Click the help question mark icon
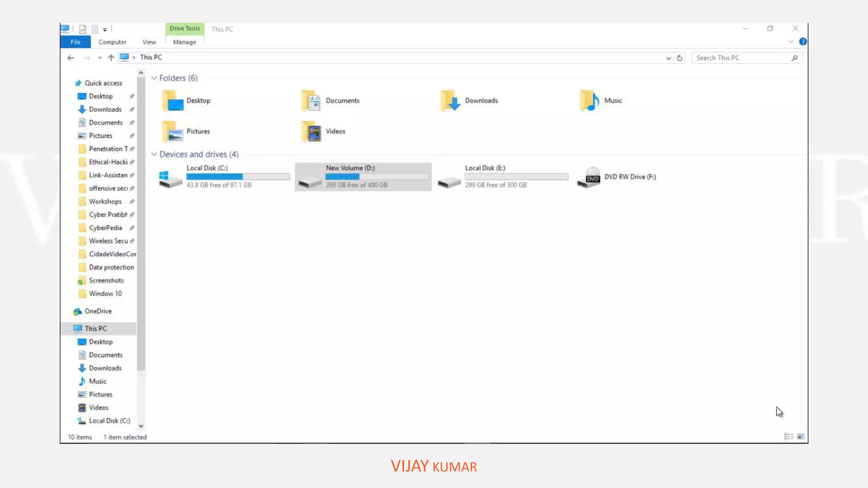Screen dimensions: 868x488 point(803,42)
